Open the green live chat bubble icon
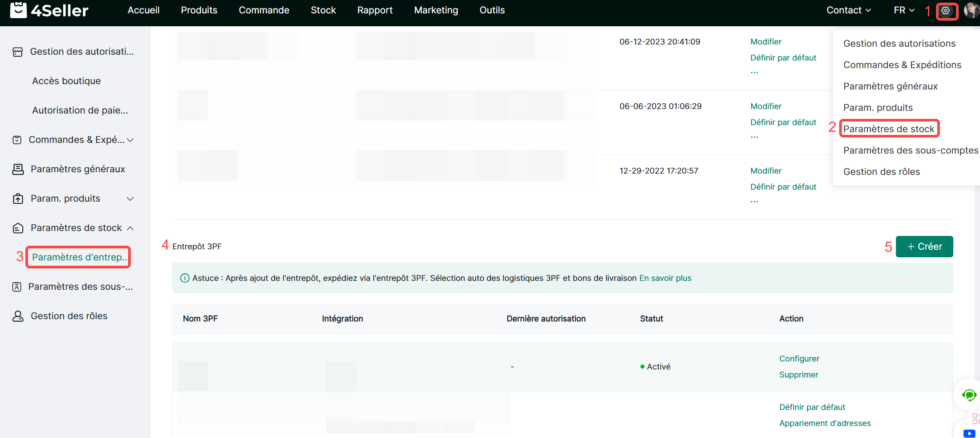The image size is (980, 438). click(968, 395)
